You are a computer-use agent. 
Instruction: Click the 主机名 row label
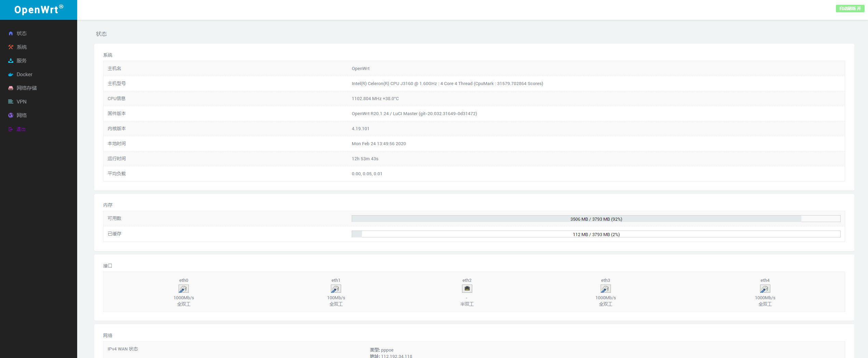point(114,69)
